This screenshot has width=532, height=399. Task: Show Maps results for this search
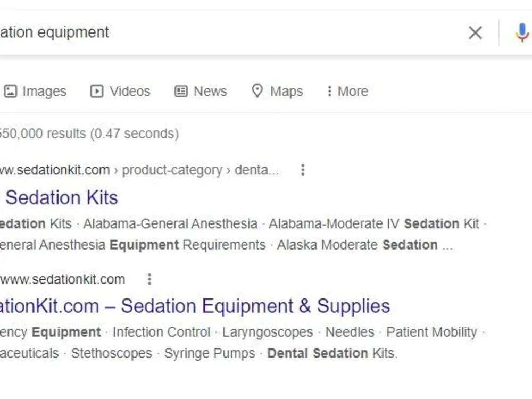point(277,92)
